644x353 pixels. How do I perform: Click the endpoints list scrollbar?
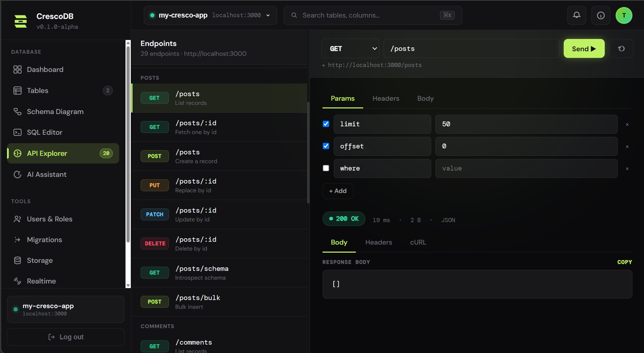[308, 153]
